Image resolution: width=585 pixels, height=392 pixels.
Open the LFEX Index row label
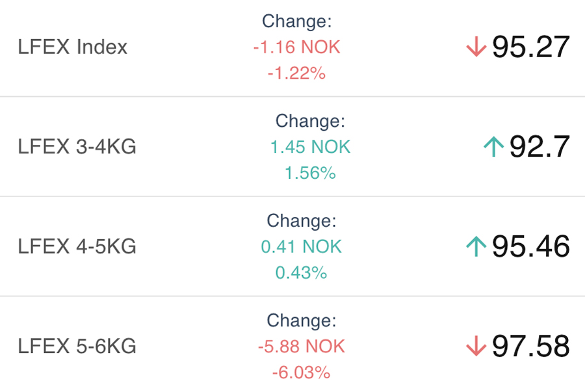click(73, 47)
